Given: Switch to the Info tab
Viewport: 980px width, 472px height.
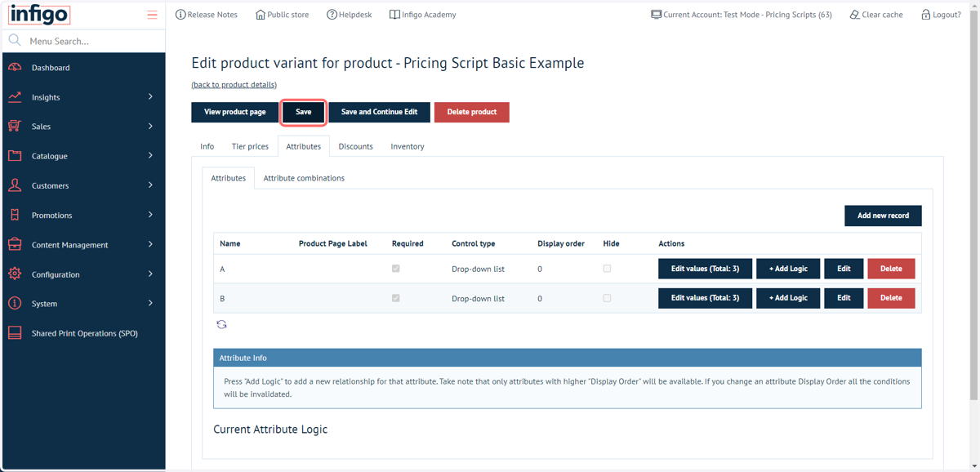Looking at the screenshot, I should (207, 146).
